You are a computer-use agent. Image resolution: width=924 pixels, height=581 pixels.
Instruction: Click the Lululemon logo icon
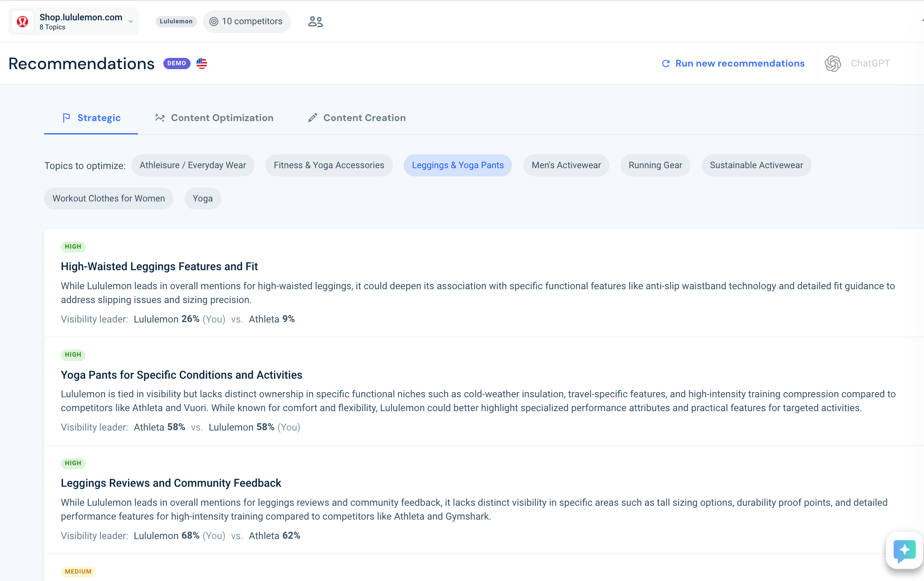point(22,21)
